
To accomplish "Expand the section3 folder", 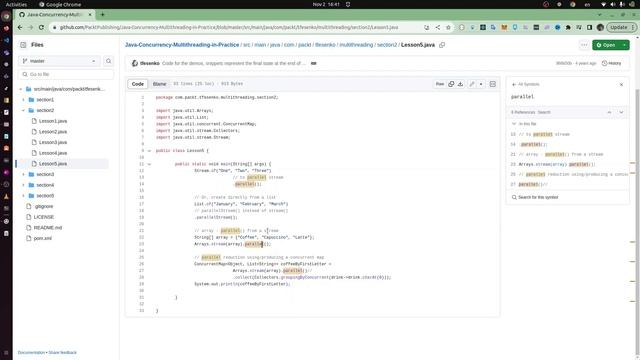I will coord(23,174).
